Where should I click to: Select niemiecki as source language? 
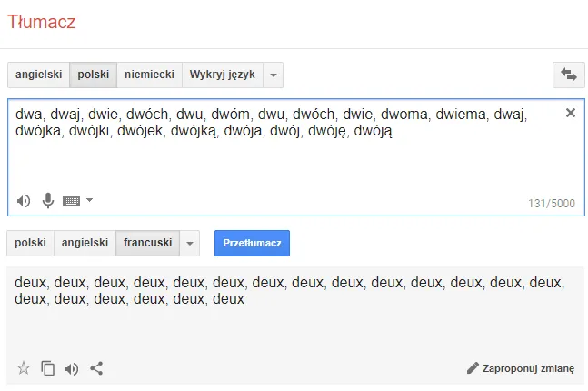[149, 75]
